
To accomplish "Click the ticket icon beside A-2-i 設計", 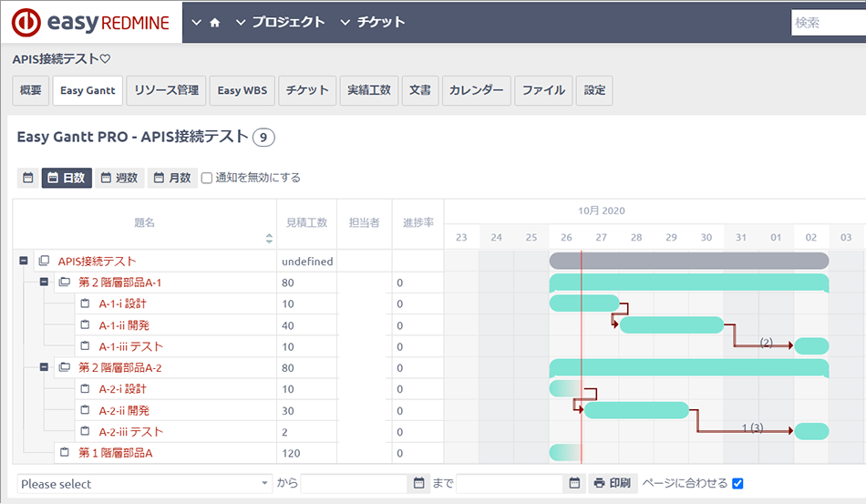I will [85, 388].
